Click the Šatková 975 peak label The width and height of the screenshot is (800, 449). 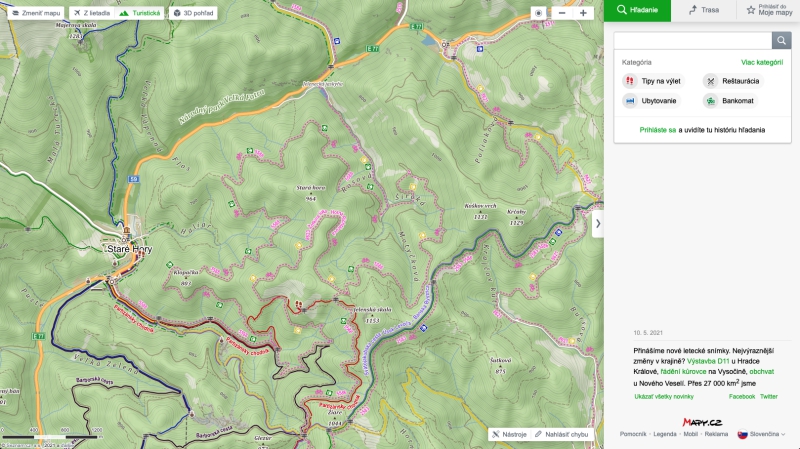click(x=501, y=365)
